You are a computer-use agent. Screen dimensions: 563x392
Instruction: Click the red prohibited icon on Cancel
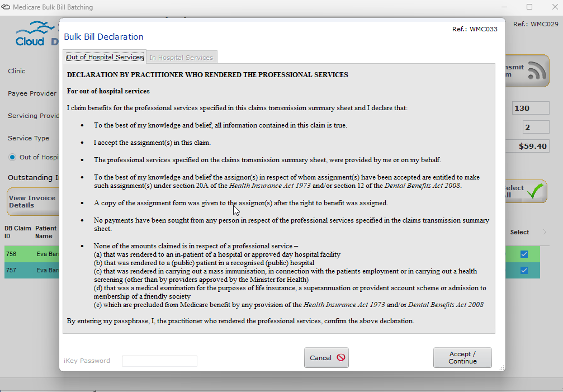[340, 357]
